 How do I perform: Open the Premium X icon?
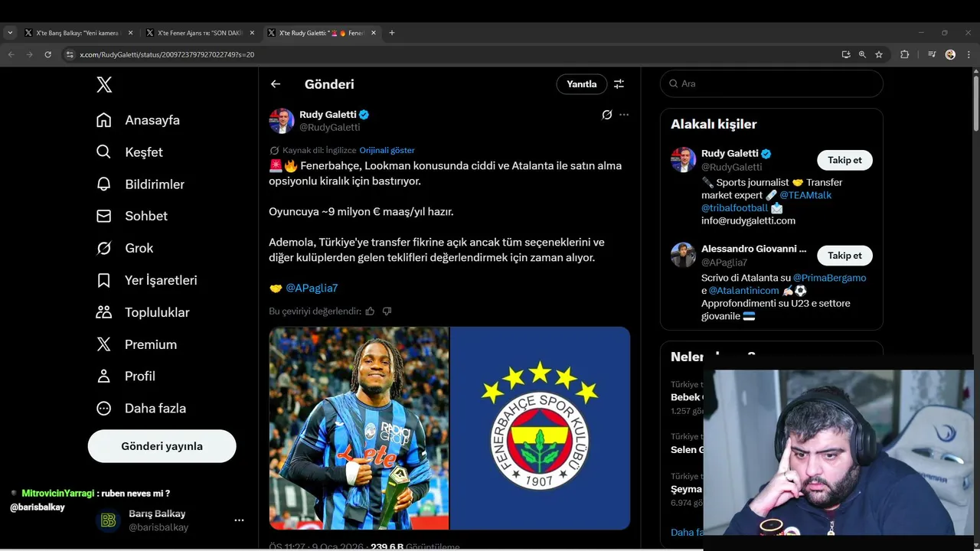pos(104,344)
